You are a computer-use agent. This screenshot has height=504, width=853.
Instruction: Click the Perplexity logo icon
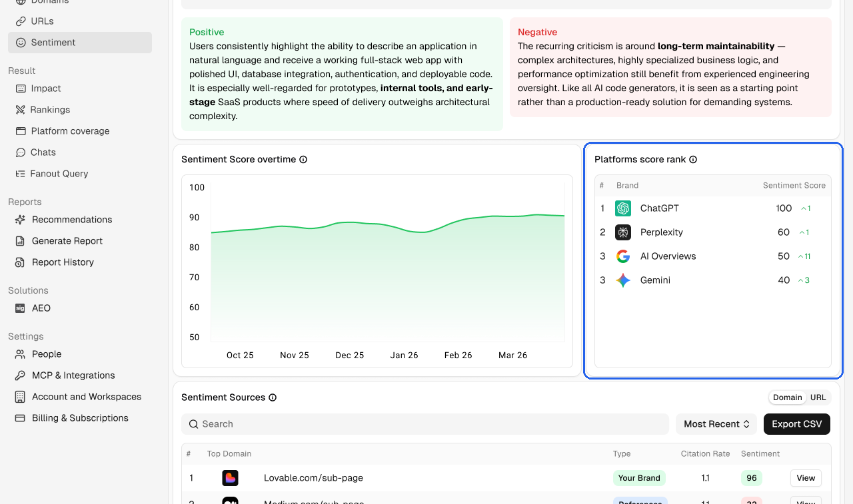click(x=623, y=232)
